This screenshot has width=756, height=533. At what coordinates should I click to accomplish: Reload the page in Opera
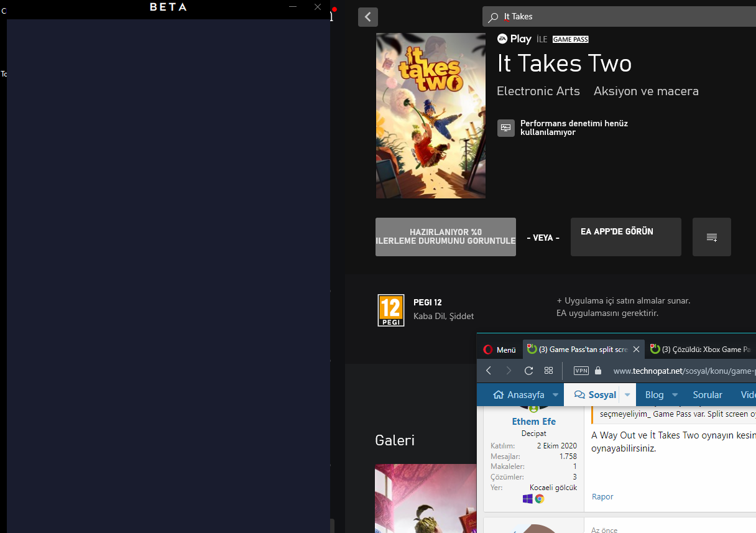(528, 371)
